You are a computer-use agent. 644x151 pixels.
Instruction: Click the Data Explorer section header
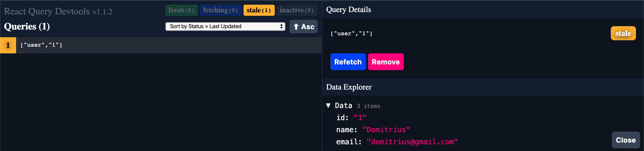(x=483, y=87)
